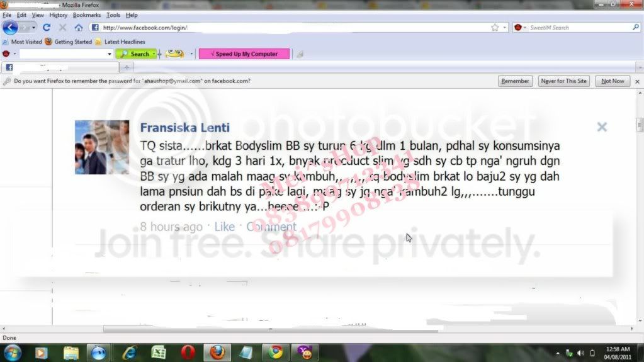
Task: Stop loading with the X toolbar icon
Action: 62,27
